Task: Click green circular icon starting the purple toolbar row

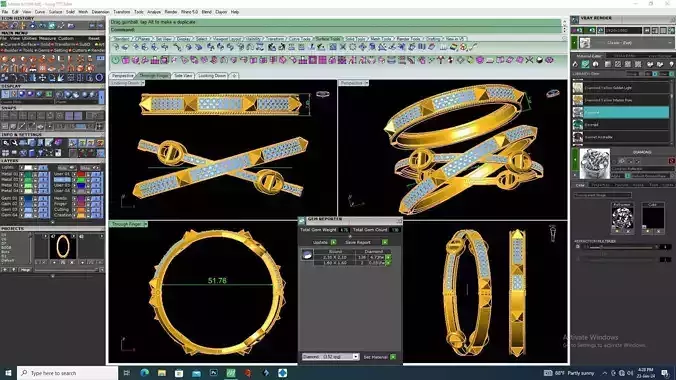Action: pos(116,60)
